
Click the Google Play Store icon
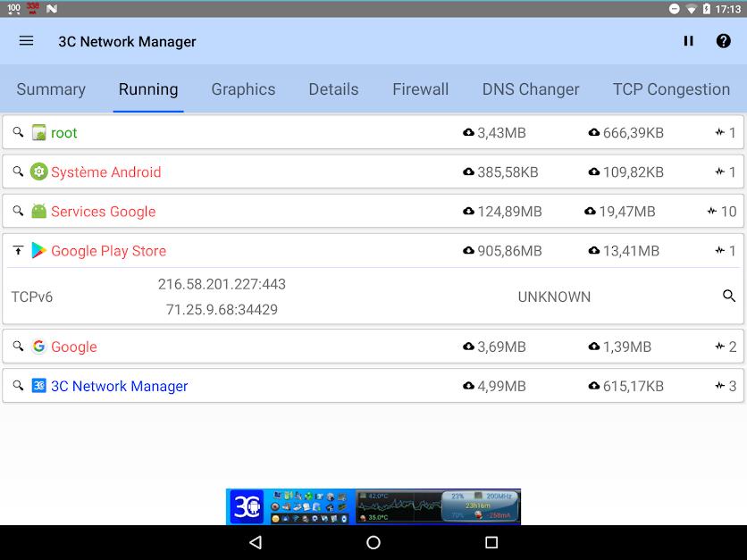click(39, 250)
